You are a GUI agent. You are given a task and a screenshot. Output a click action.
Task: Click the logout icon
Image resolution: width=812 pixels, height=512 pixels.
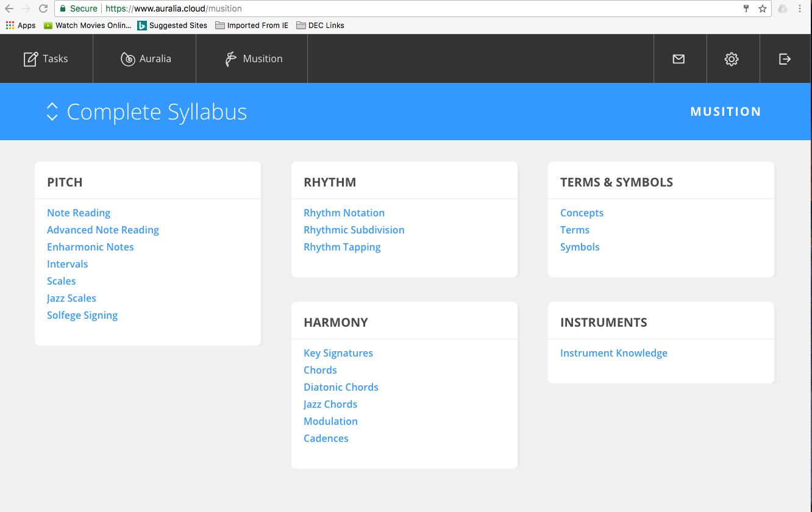pyautogui.click(x=785, y=59)
